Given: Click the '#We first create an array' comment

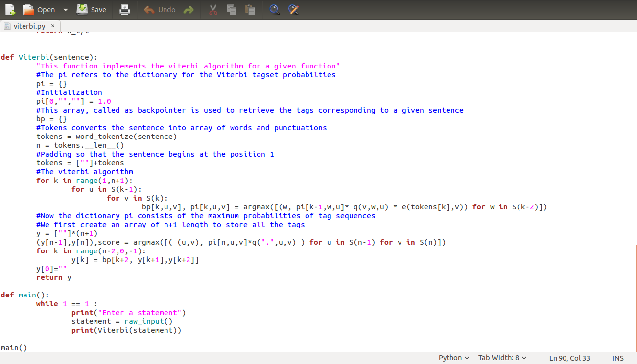Looking at the screenshot, I should pos(170,225).
